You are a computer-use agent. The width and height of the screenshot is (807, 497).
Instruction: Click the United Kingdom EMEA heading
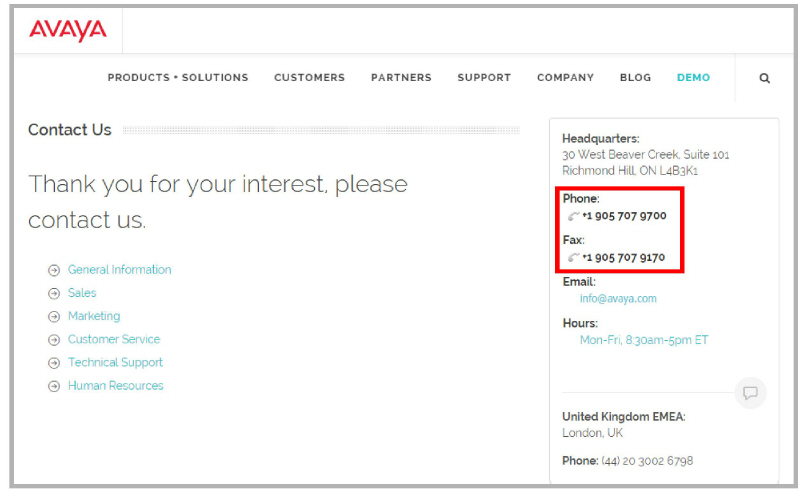coord(624,417)
